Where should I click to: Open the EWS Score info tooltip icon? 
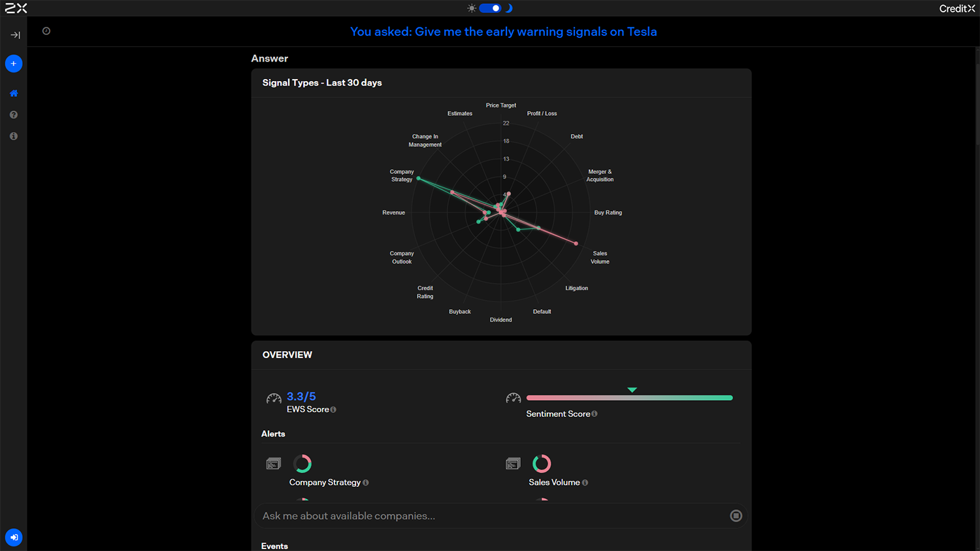coord(333,410)
